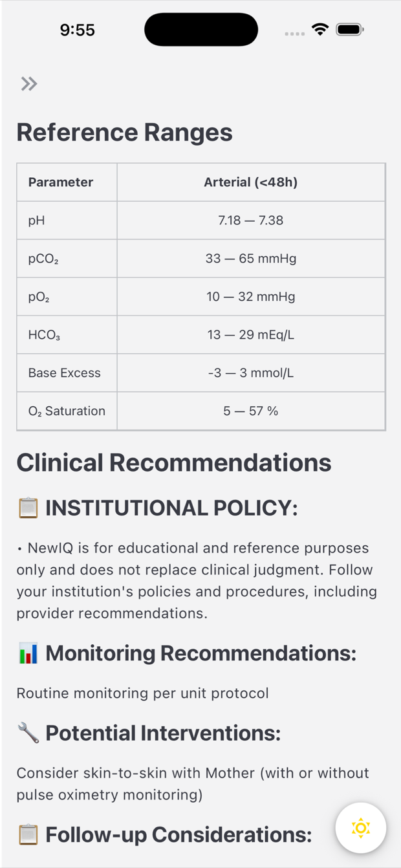Tap the HCO₃ range 13 — 29 mEq/L
401x868 pixels.
click(x=251, y=335)
